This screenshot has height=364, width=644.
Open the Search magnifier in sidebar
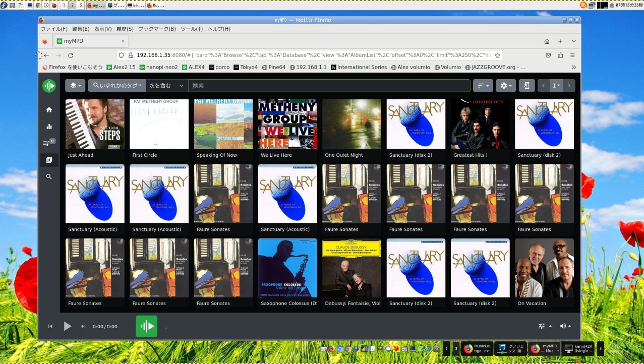point(49,177)
